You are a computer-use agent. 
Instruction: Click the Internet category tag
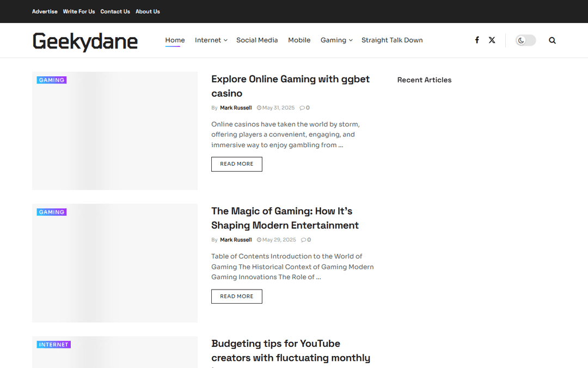pos(53,345)
